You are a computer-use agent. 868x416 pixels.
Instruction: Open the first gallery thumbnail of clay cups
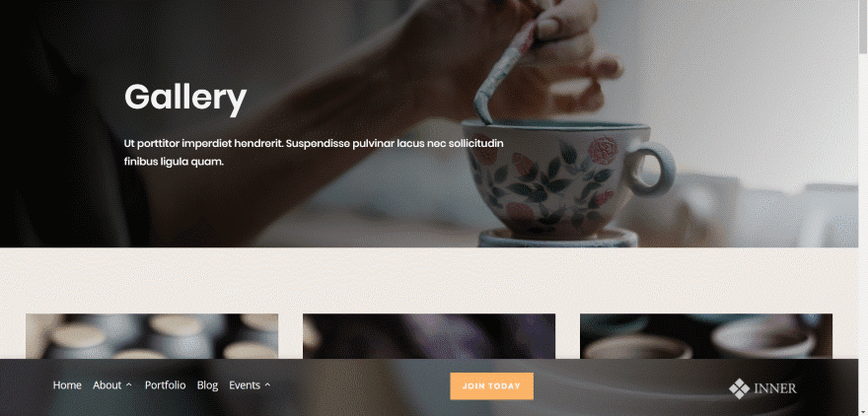[x=152, y=336]
